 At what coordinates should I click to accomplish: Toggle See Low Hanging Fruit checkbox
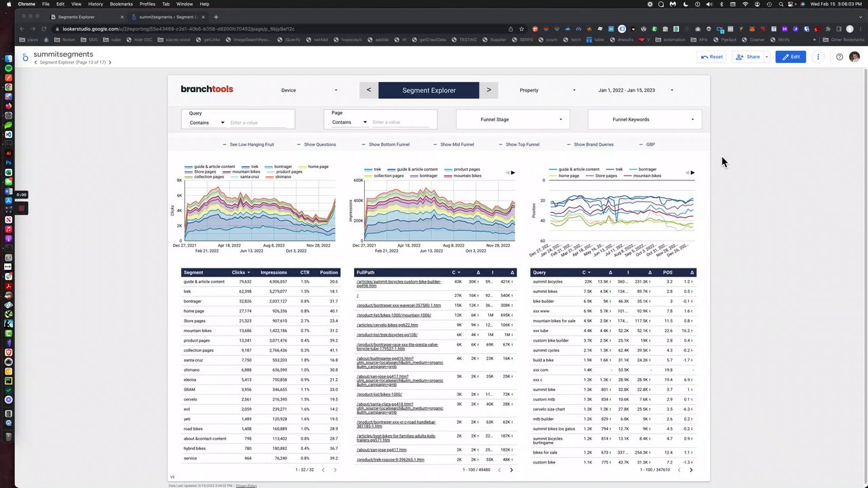tap(225, 144)
